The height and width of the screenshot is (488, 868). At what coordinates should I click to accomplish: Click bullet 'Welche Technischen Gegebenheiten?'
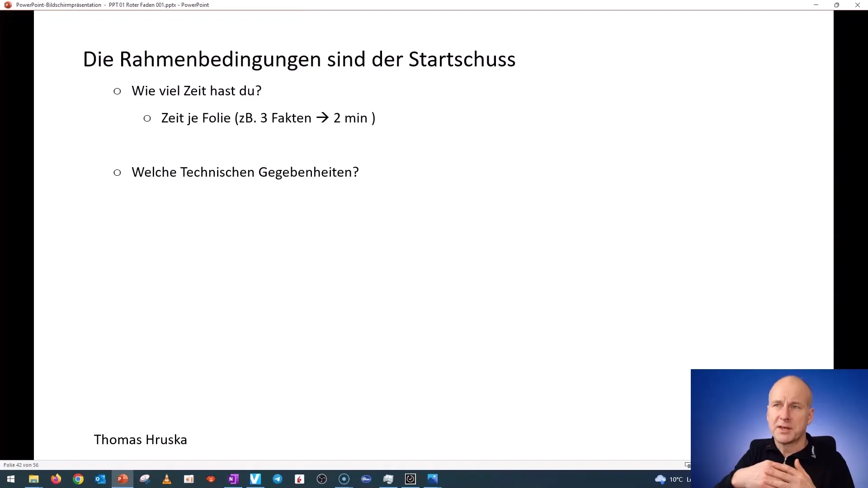(245, 172)
